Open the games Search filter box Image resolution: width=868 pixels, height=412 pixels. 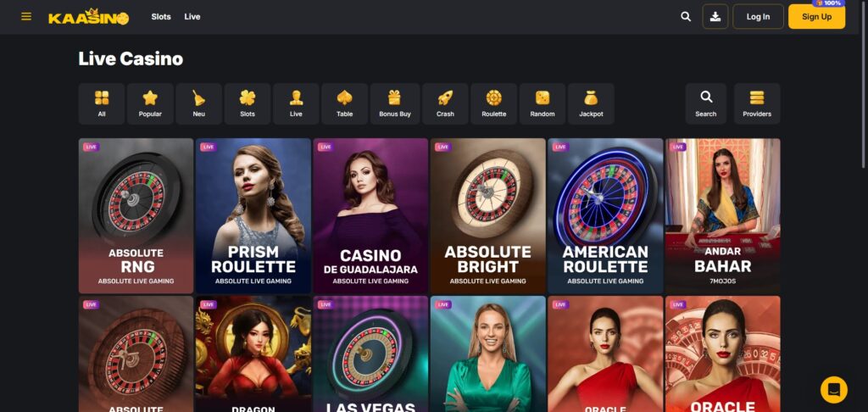pos(706,103)
